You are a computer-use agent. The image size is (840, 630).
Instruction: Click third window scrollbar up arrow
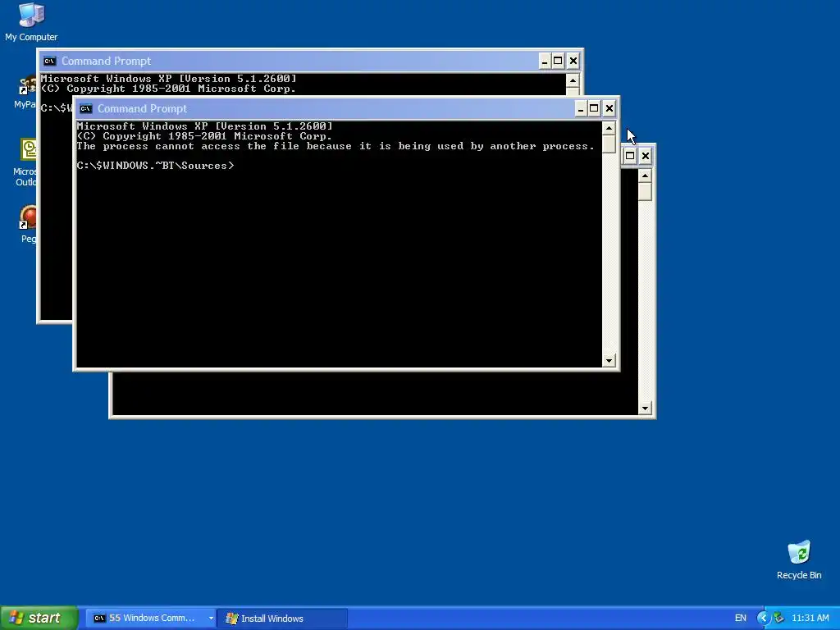pyautogui.click(x=645, y=176)
